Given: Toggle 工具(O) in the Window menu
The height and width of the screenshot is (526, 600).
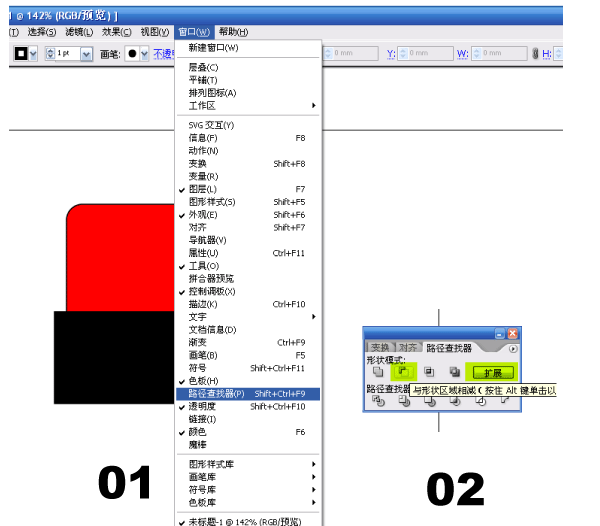Looking at the screenshot, I should [x=248, y=266].
